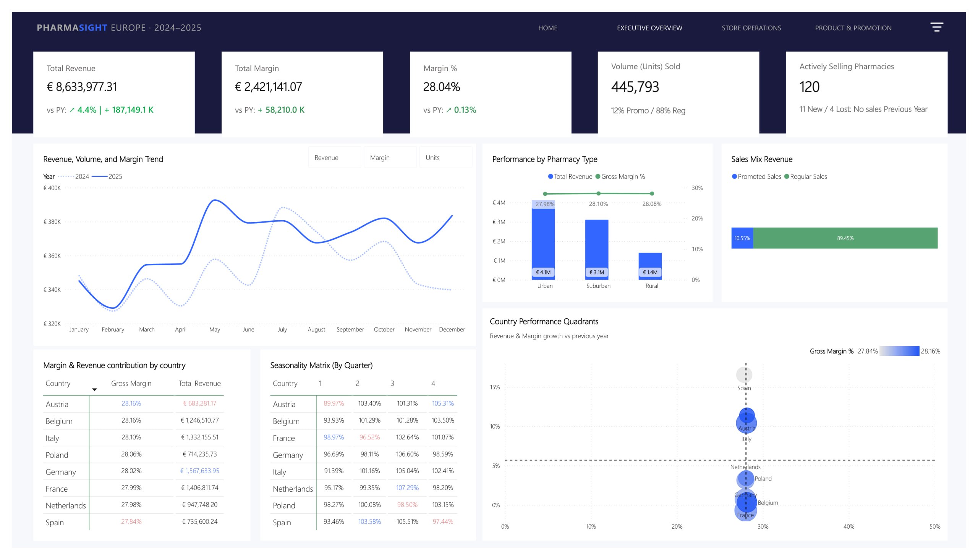Click the Total Revenue legend dot

coord(551,176)
